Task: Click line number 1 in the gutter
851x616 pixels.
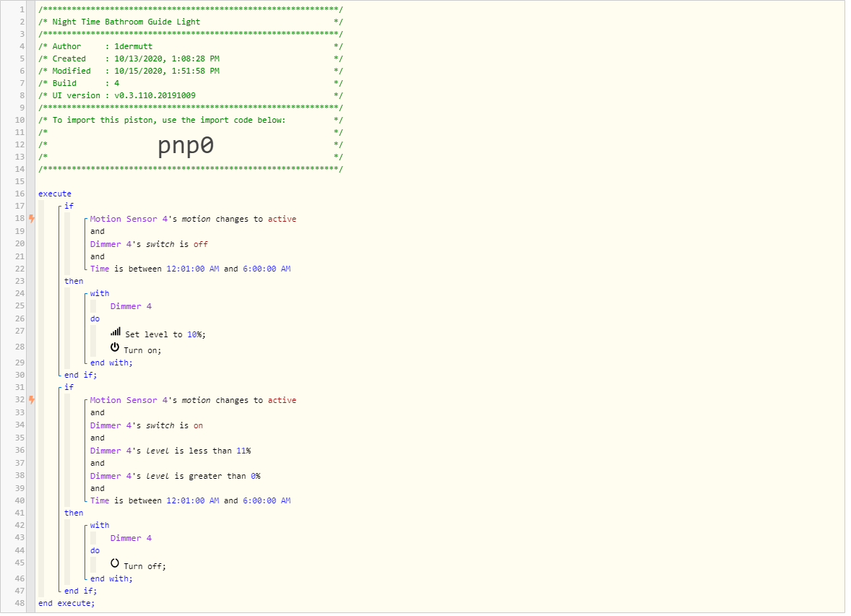Action: click(22, 10)
